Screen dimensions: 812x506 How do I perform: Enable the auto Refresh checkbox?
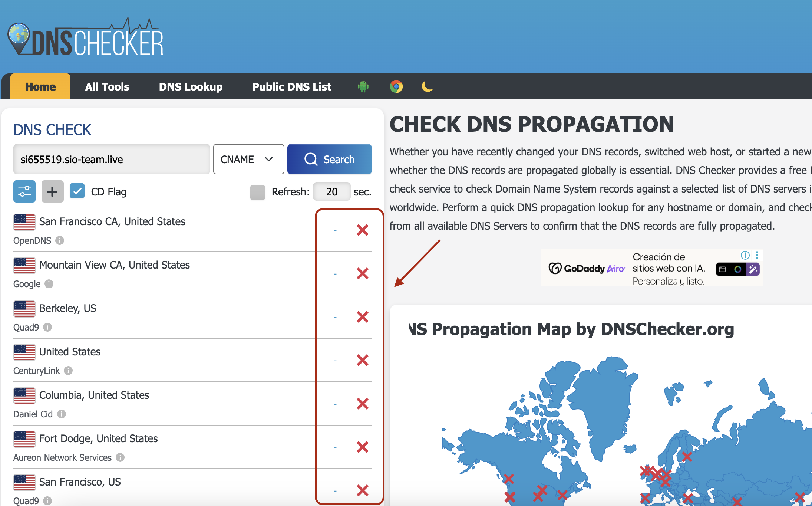pyautogui.click(x=257, y=192)
